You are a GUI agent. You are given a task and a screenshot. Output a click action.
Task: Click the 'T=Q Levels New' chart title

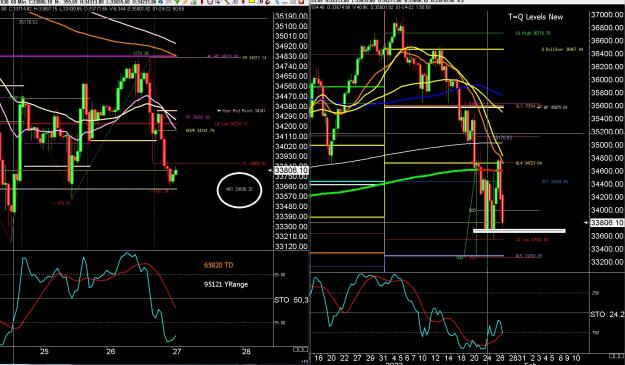click(535, 17)
